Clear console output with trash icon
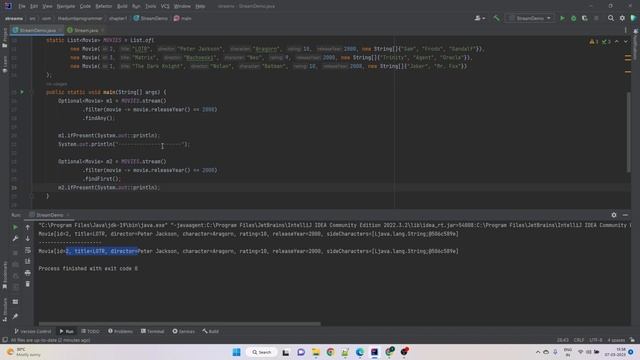The height and width of the screenshot is (360, 640). [28, 284]
